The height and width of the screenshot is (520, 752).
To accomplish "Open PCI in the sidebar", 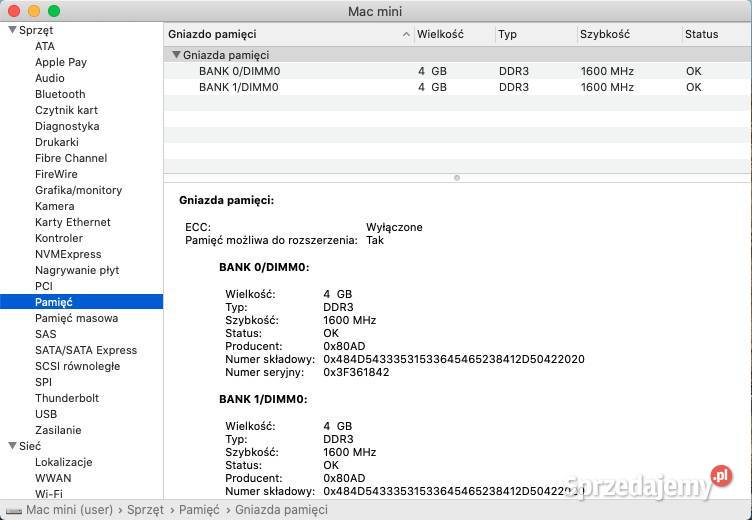I will click(44, 286).
